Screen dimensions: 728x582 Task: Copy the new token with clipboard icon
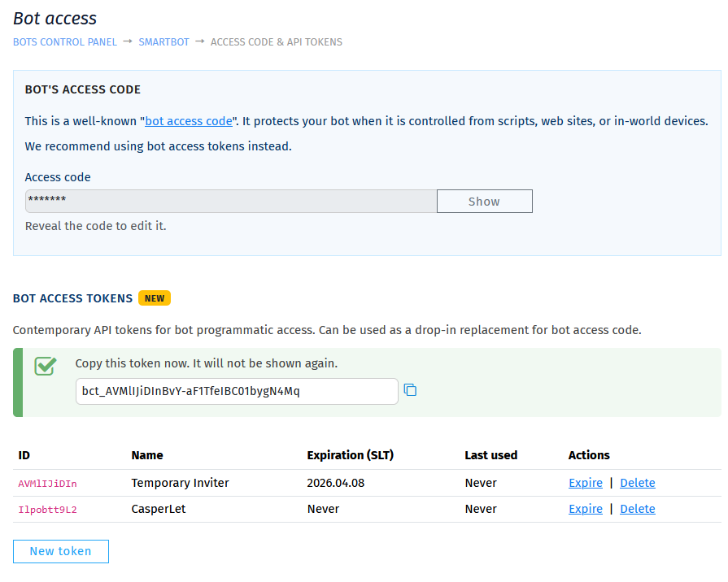tap(410, 390)
